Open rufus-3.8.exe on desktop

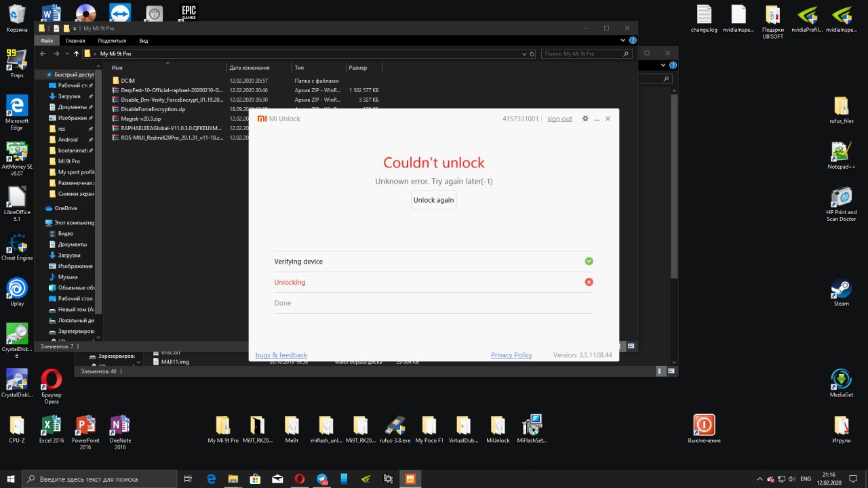pyautogui.click(x=395, y=428)
